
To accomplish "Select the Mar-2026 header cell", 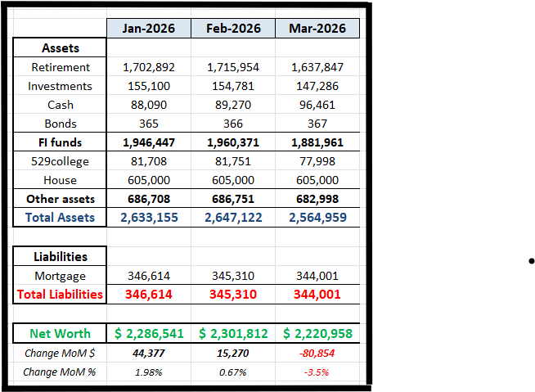I will tap(317, 29).
